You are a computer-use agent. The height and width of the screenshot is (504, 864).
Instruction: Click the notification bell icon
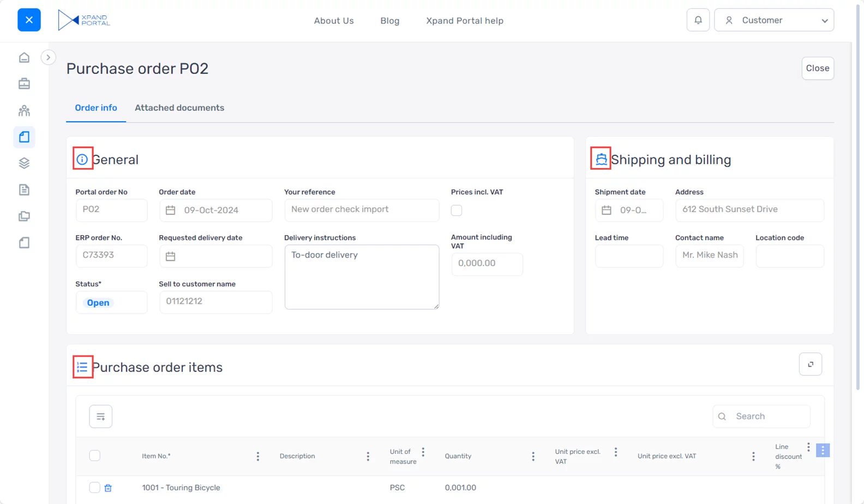(698, 20)
